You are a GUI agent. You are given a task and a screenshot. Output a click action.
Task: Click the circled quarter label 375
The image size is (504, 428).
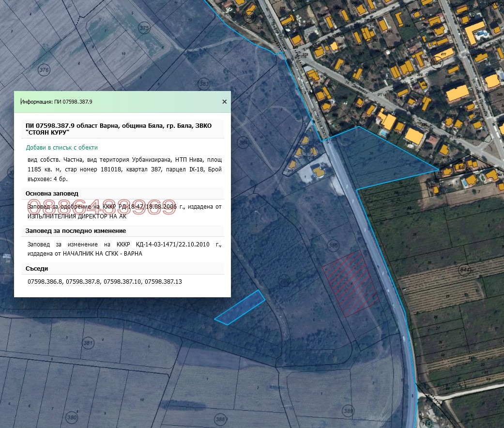(144, 28)
